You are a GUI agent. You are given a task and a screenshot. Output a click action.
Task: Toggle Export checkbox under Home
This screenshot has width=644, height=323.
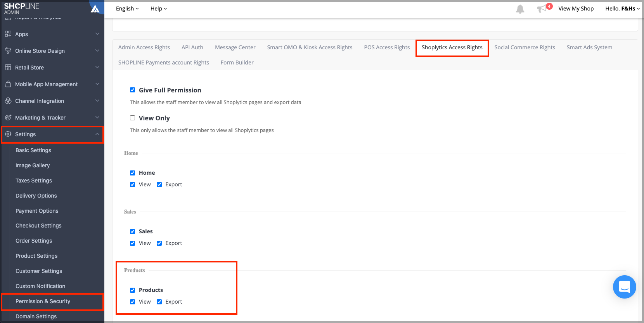[x=159, y=184]
